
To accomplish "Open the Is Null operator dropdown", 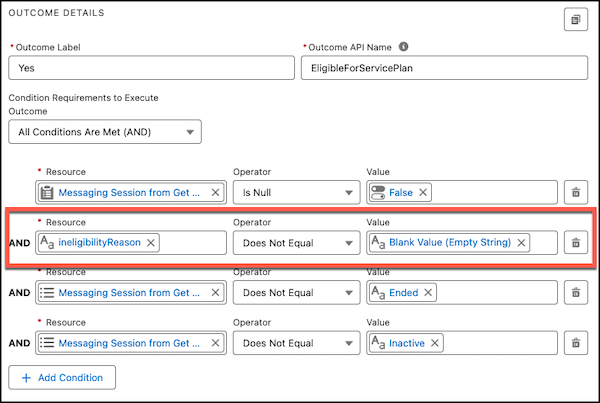I will tap(297, 193).
